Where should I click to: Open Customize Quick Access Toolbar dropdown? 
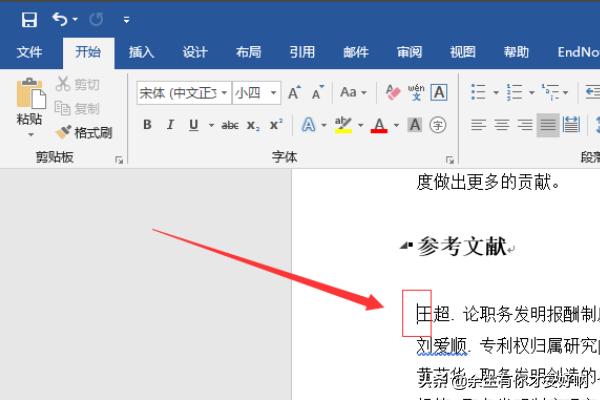[x=126, y=20]
